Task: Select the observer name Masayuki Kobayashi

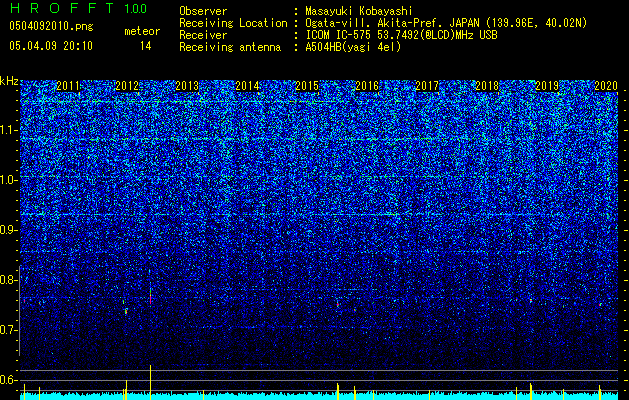Action: pos(359,11)
